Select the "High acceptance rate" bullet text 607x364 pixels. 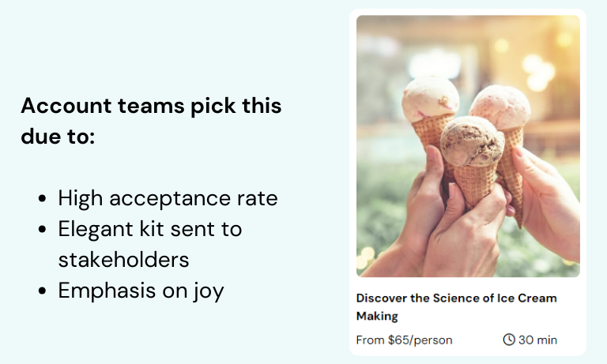(x=168, y=198)
